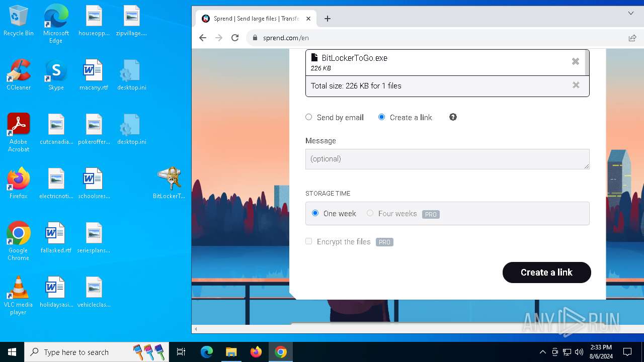The height and width of the screenshot is (362, 644).
Task: Launch Firefox from the taskbar
Action: click(256, 352)
